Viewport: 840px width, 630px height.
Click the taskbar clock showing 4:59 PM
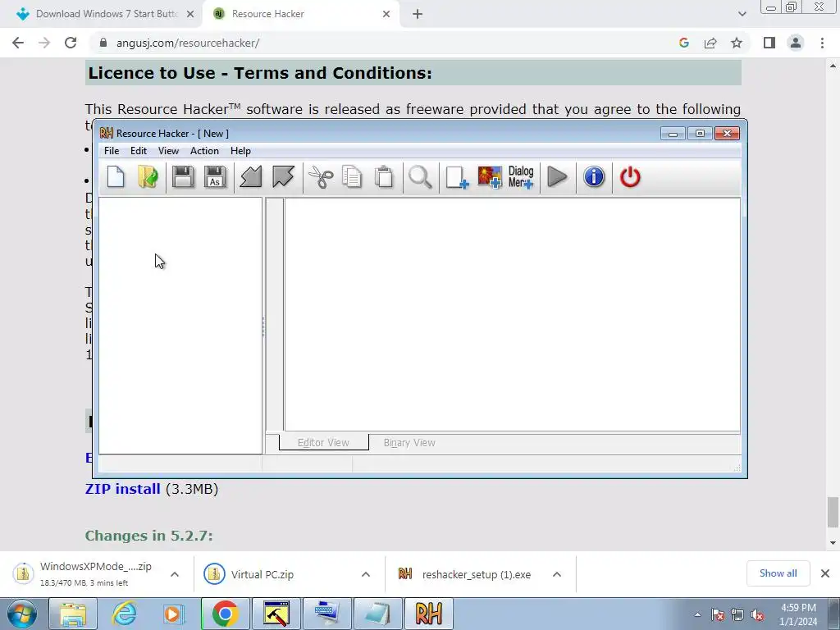point(798,614)
